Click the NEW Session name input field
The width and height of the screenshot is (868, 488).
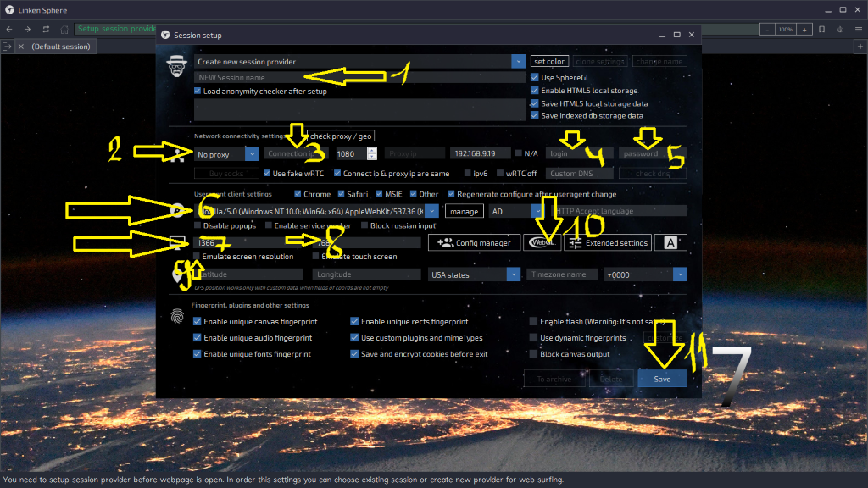coord(360,78)
